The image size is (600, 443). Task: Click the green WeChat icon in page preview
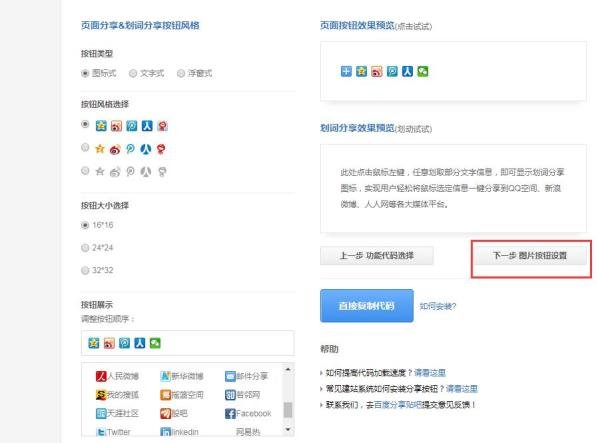[x=422, y=71]
